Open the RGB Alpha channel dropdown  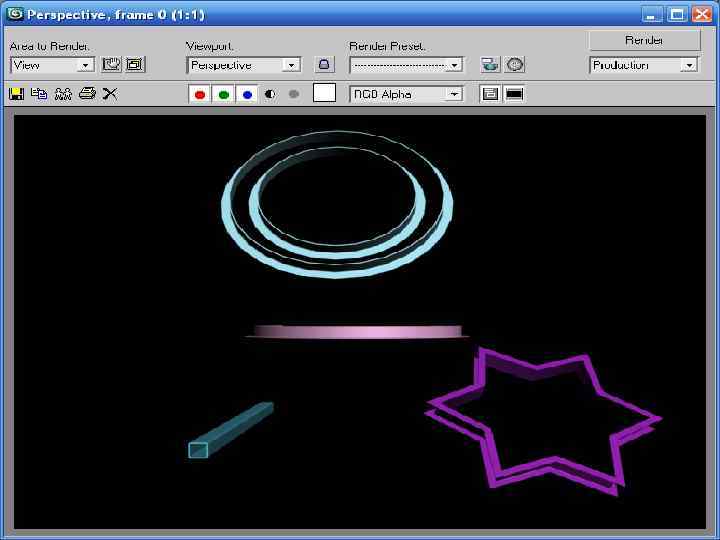tap(406, 94)
